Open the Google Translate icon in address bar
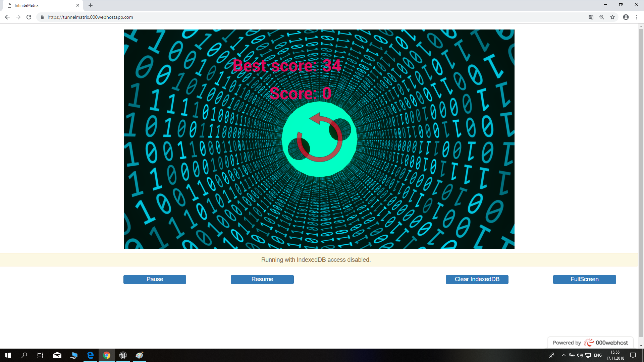 tap(591, 17)
